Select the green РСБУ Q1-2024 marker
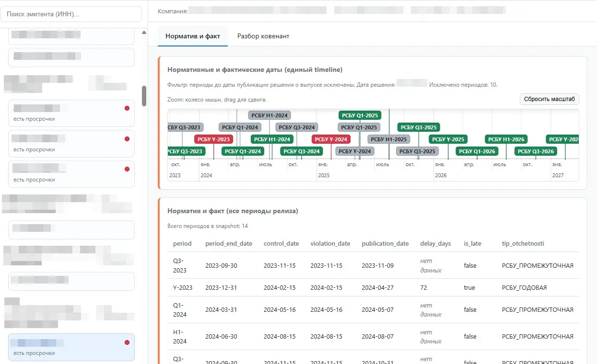The height and width of the screenshot is (364, 597). pyautogui.click(x=243, y=151)
